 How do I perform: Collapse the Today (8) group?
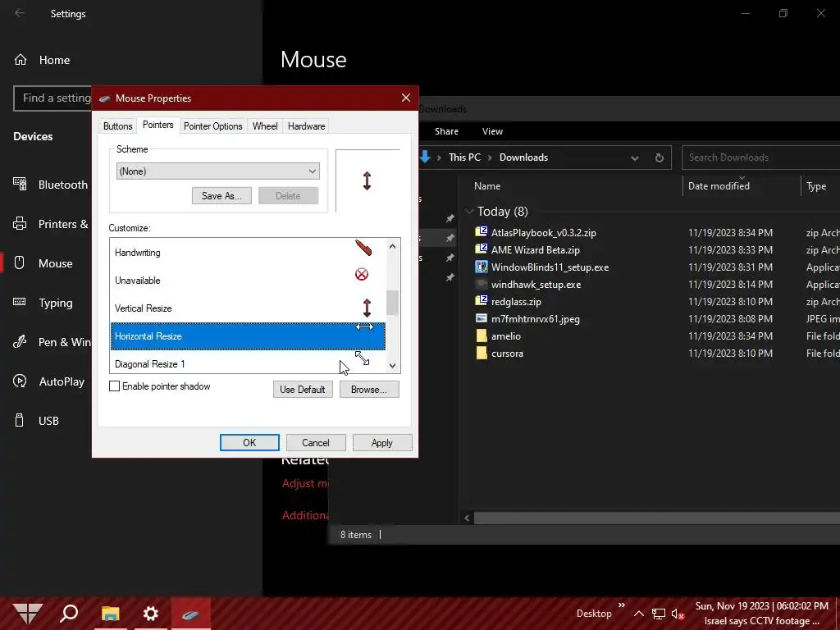[469, 212]
